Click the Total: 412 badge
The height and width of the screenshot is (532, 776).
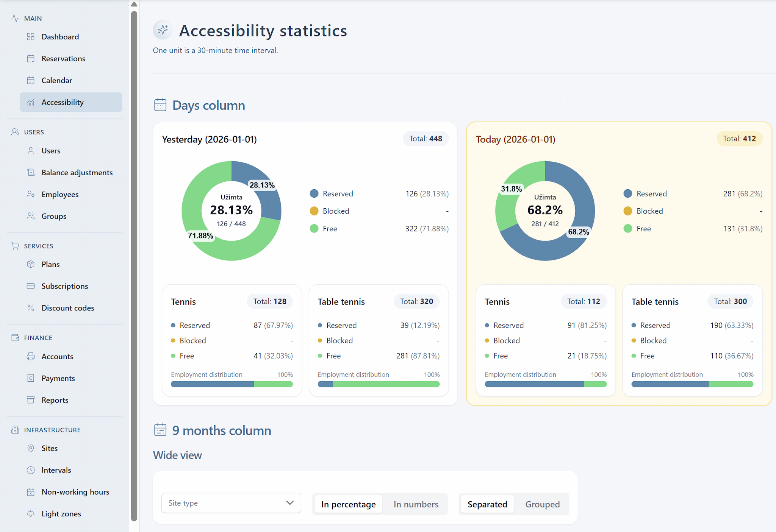tap(739, 139)
